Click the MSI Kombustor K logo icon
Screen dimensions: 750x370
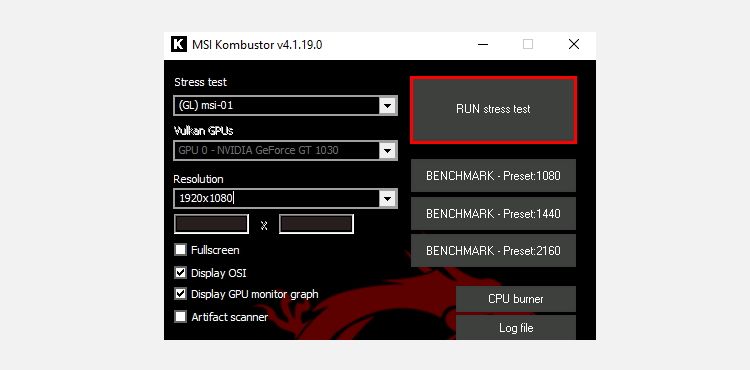point(178,44)
